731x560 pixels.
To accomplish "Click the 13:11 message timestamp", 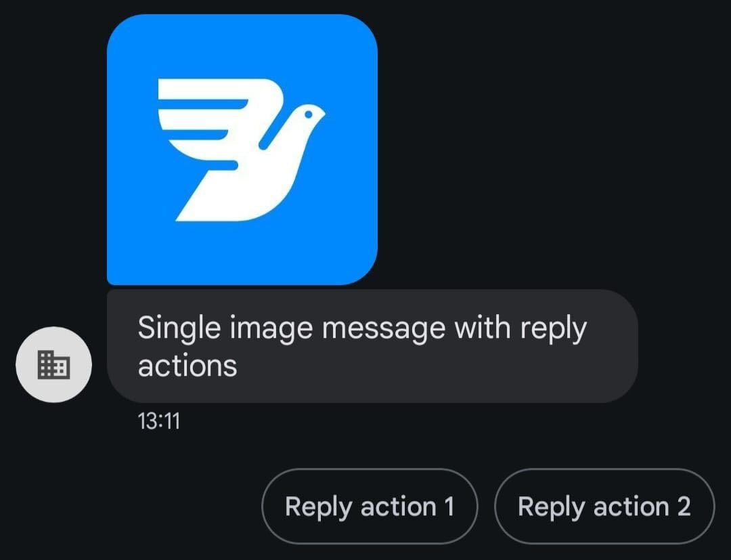I will point(158,421).
